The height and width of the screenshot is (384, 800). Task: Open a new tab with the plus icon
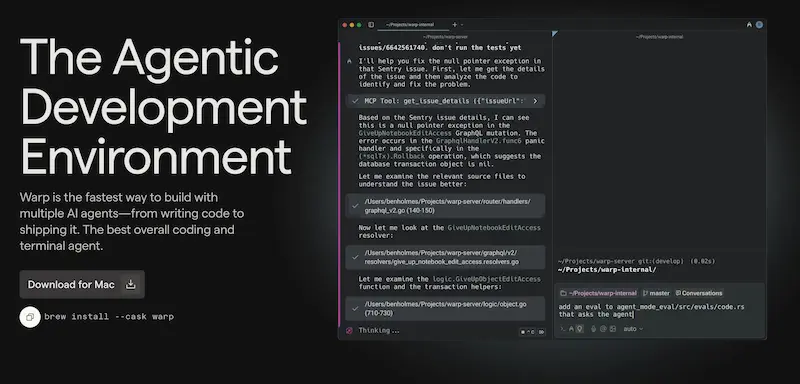click(455, 24)
